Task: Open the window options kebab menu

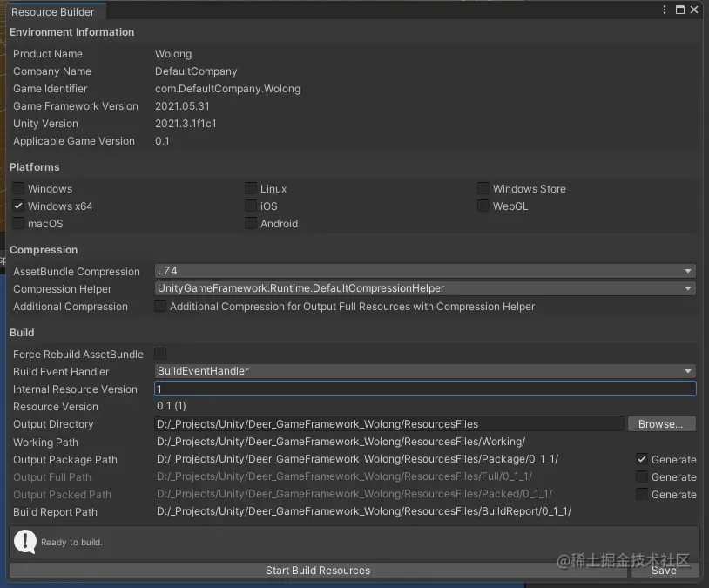Action: coord(665,10)
